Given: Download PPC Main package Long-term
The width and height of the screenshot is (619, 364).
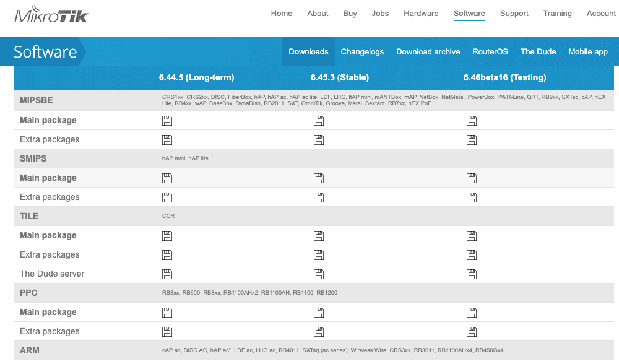Looking at the screenshot, I should [167, 313].
